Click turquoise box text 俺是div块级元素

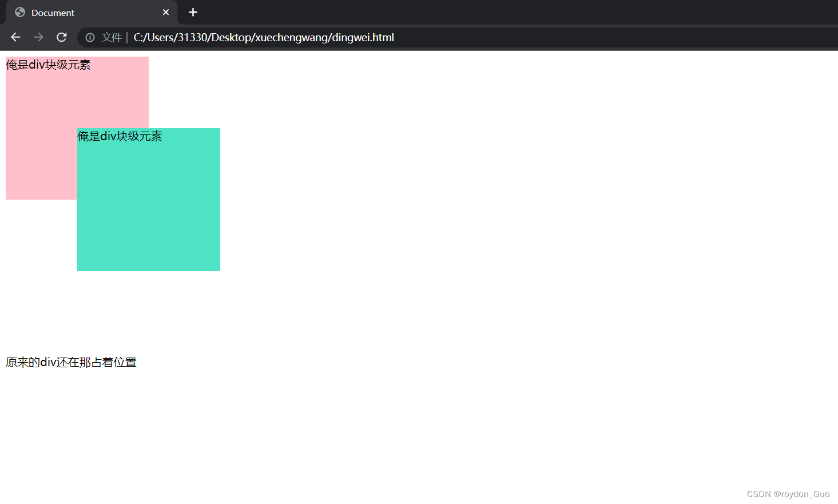pyautogui.click(x=120, y=136)
